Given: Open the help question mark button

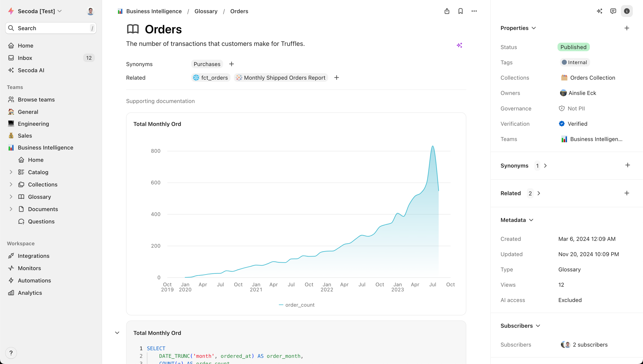Looking at the screenshot, I should tap(11, 353).
